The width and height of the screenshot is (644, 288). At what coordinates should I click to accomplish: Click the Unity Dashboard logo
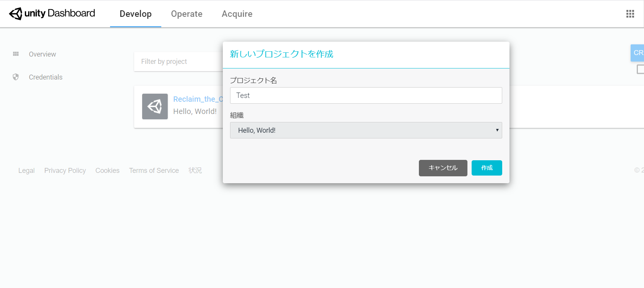coord(52,13)
